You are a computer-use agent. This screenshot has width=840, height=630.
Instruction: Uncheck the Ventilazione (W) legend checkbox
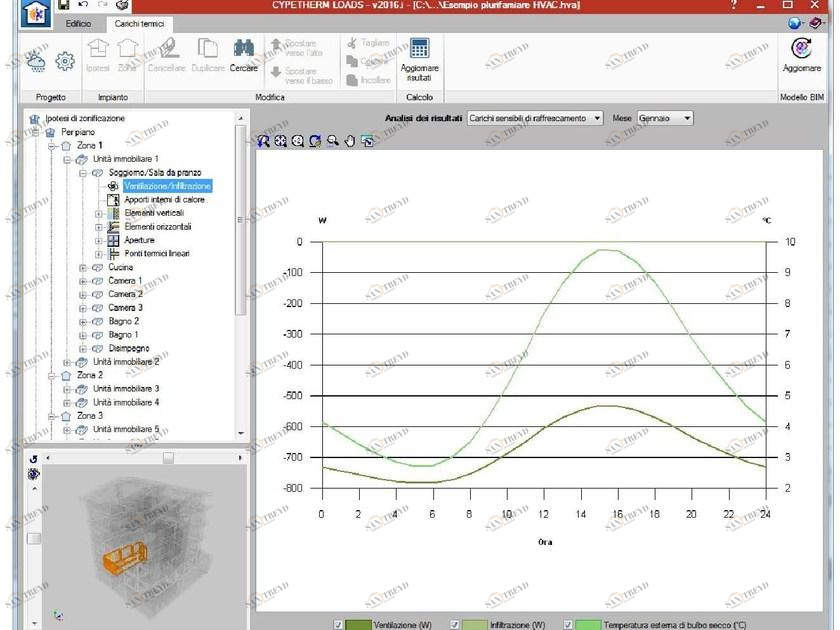coord(338,624)
